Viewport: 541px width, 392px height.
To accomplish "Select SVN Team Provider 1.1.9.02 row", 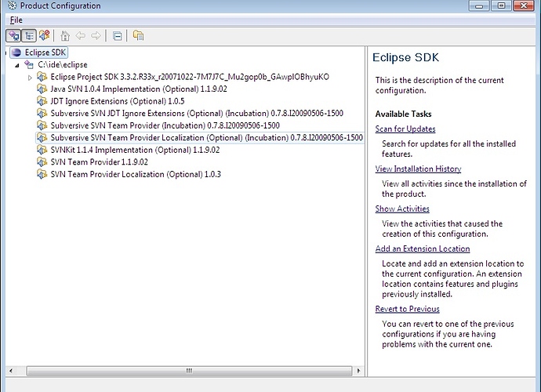I will coord(99,162).
